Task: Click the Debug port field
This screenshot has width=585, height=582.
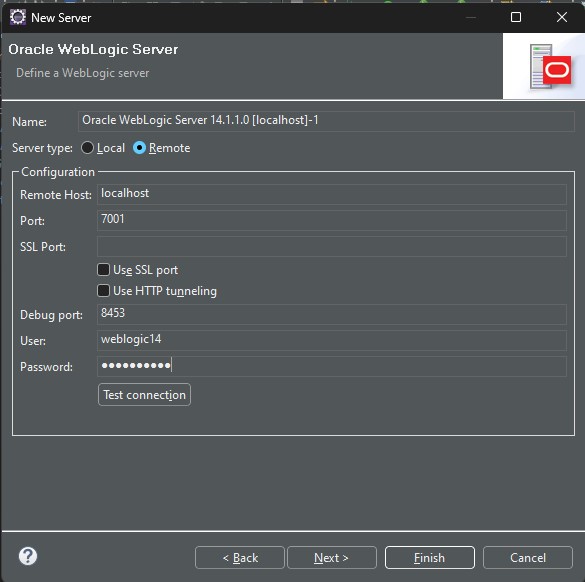Action: [332, 314]
